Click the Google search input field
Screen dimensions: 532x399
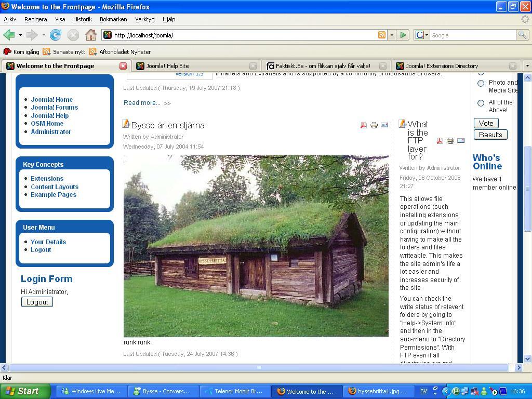[x=473, y=35]
